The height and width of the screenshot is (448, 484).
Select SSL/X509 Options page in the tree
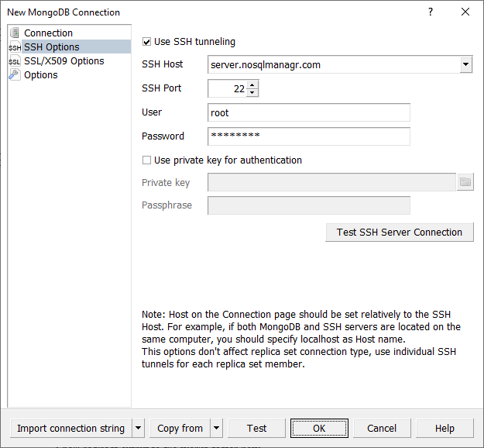pos(64,61)
